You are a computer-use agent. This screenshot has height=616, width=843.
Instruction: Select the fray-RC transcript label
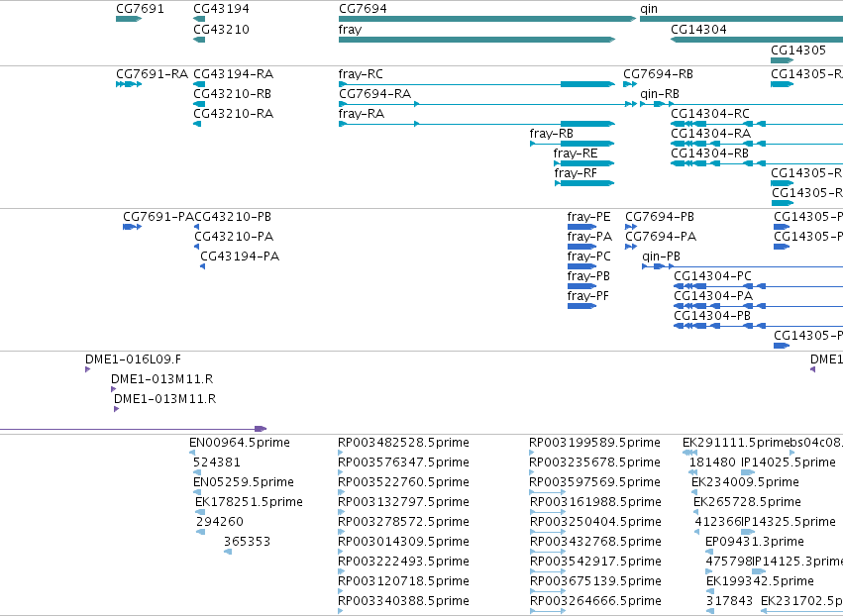(x=361, y=73)
